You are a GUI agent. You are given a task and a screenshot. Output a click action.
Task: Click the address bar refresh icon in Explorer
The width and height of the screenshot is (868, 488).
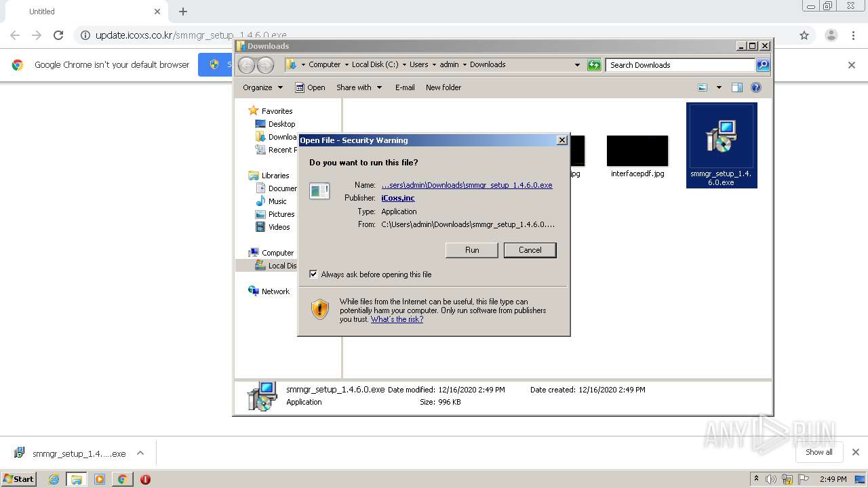(x=594, y=65)
